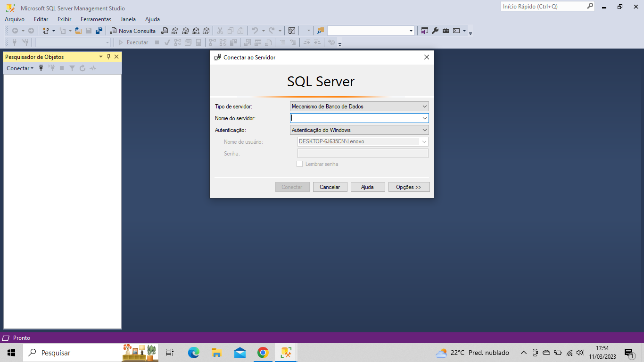The width and height of the screenshot is (644, 362).
Task: Click the Refresh icon in Object Explorer
Action: coord(83,68)
